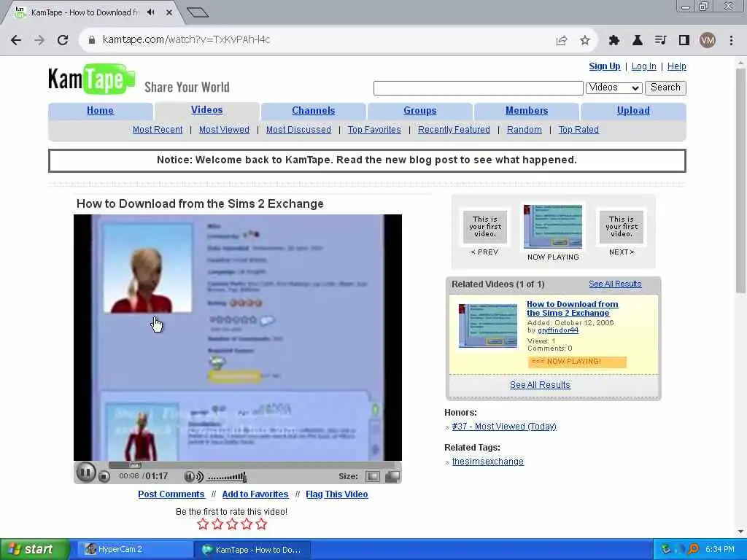Open the Groups tab
Viewport: 747px width, 560px height.
click(419, 111)
